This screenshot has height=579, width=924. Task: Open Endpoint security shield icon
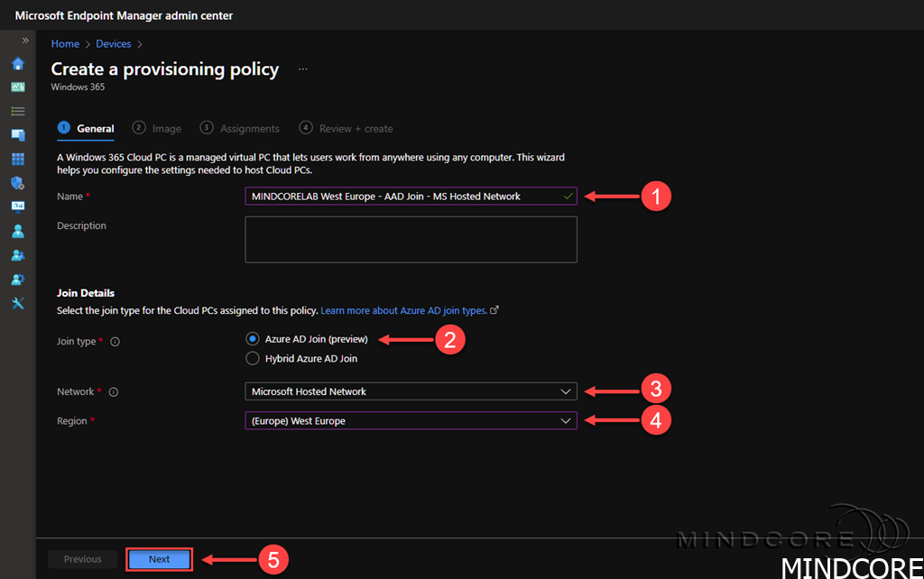point(17,183)
